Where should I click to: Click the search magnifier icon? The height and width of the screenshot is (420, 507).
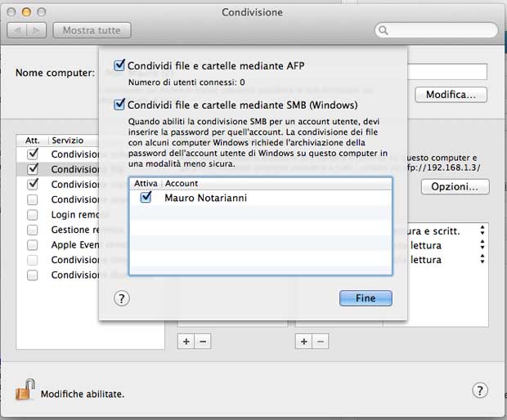[384, 30]
